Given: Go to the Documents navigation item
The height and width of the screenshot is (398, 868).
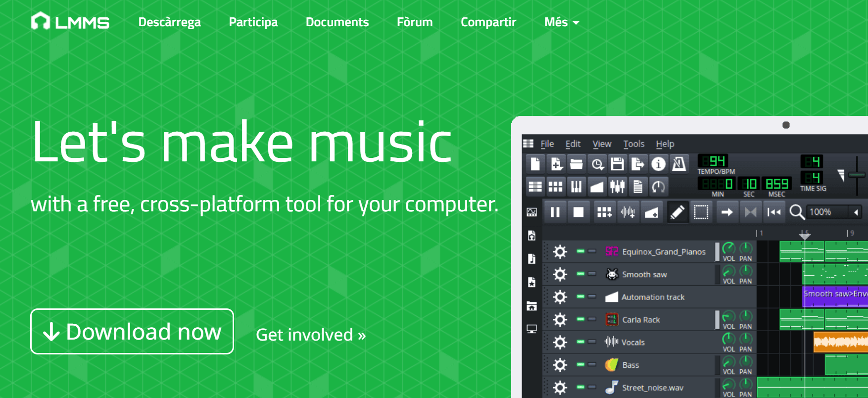Looking at the screenshot, I should (x=337, y=22).
